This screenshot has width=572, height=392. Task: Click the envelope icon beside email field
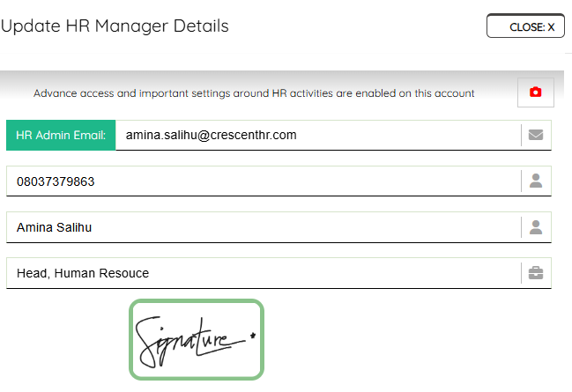(x=536, y=135)
